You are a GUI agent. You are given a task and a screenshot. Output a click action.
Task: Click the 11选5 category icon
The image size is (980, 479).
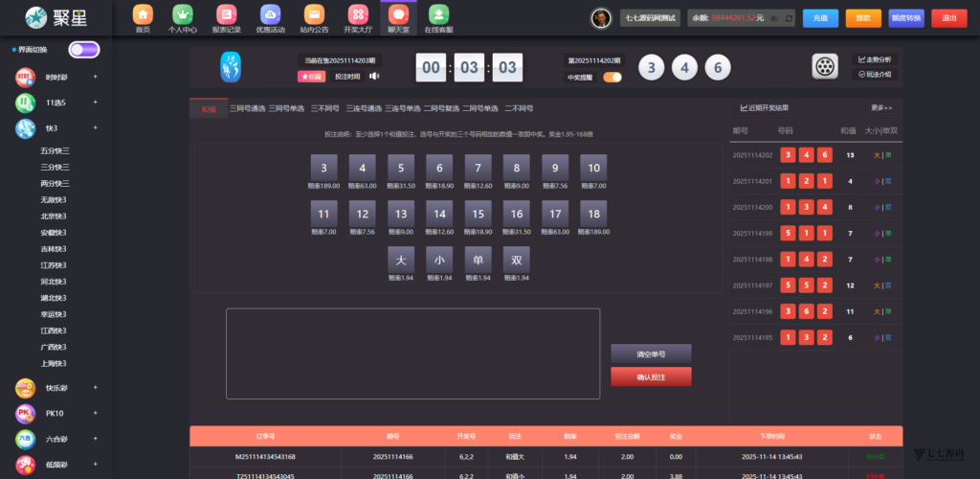coord(26,103)
